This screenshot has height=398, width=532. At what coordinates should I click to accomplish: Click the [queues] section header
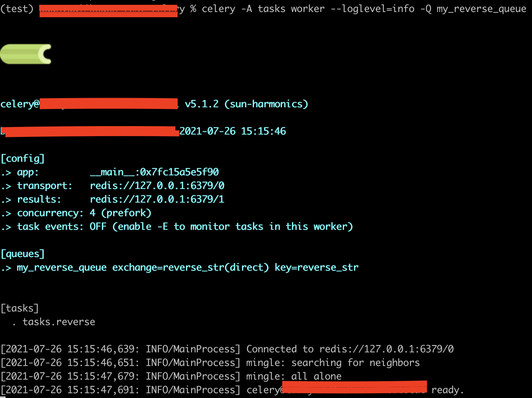[x=22, y=253]
